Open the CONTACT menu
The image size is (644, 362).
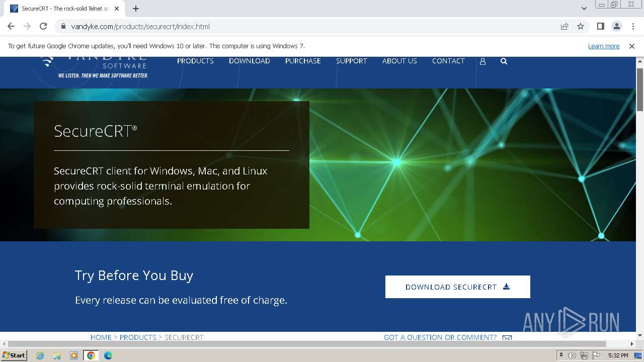pyautogui.click(x=448, y=61)
